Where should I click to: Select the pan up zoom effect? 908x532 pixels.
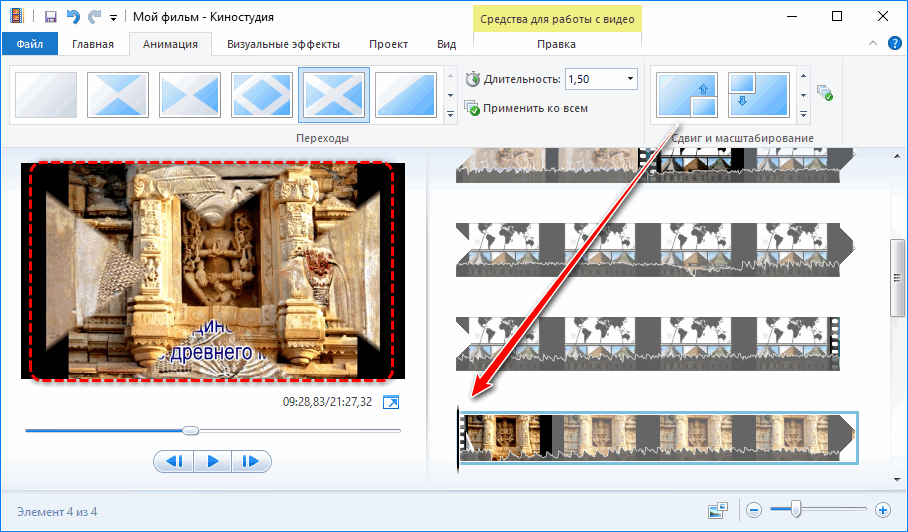[x=686, y=95]
